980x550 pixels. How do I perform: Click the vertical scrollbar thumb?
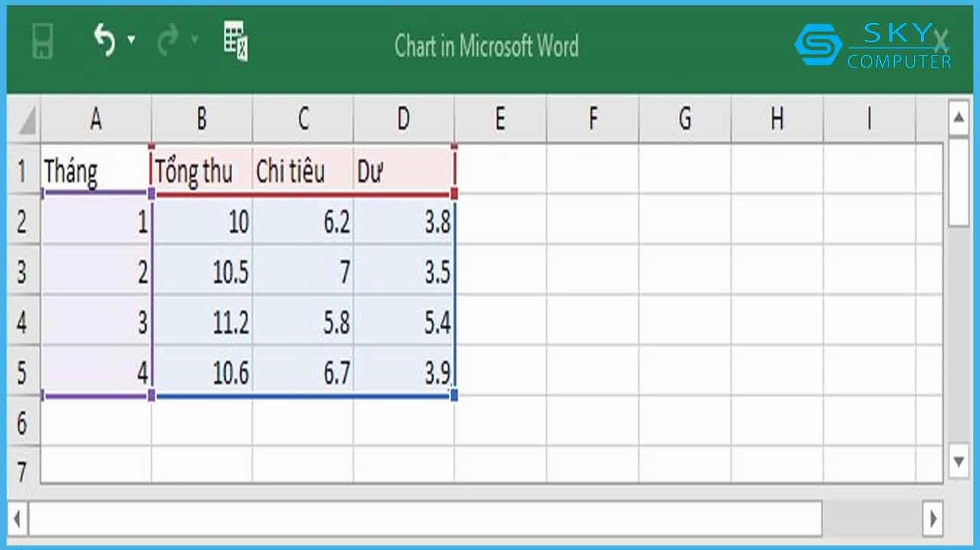point(958,182)
